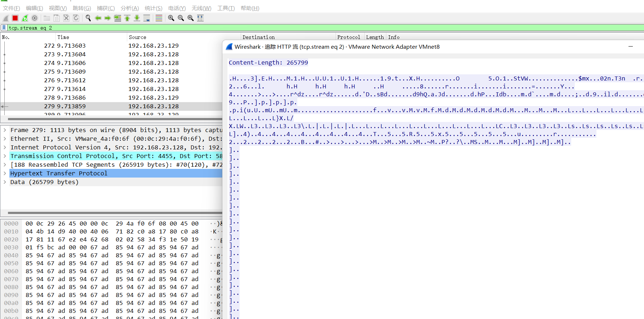
Task: Toggle packet list colorization
Action: click(x=159, y=18)
